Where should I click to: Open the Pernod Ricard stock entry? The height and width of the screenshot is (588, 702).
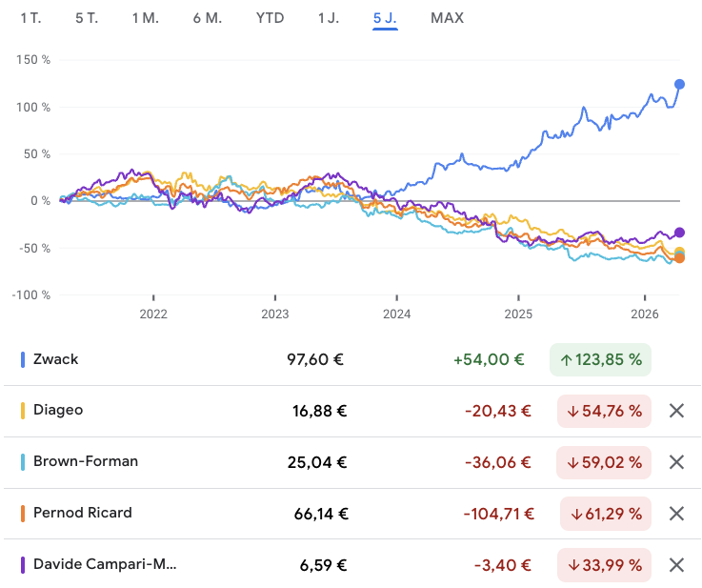83,513
